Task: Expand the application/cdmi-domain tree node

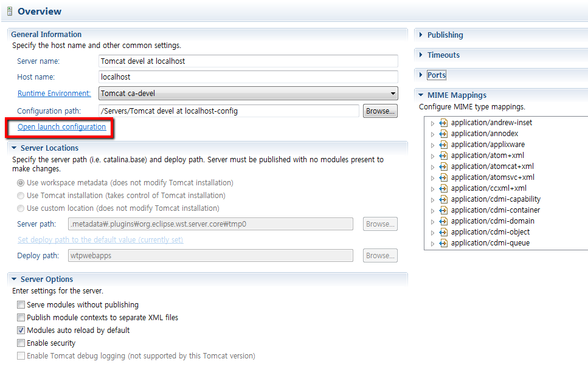Action: coord(432,222)
